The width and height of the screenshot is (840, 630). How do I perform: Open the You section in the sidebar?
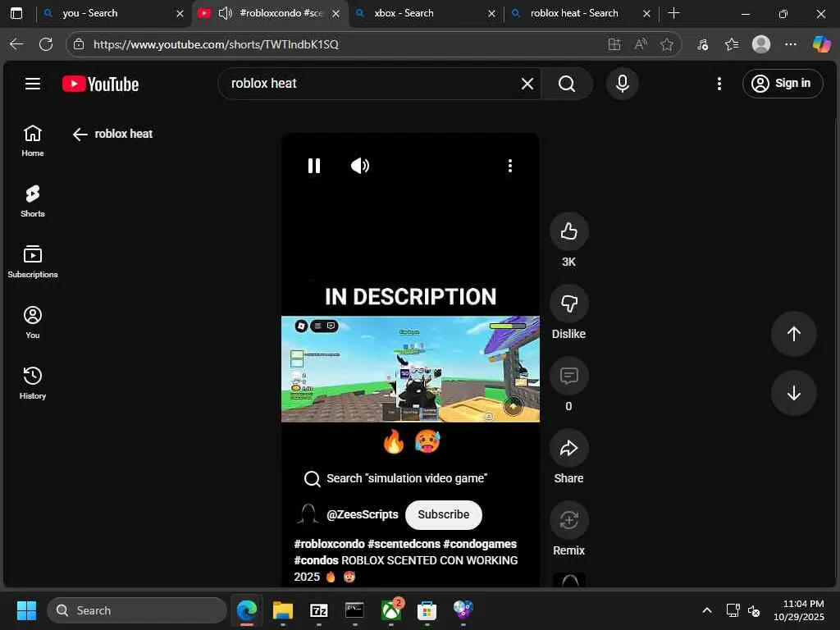[x=33, y=322]
